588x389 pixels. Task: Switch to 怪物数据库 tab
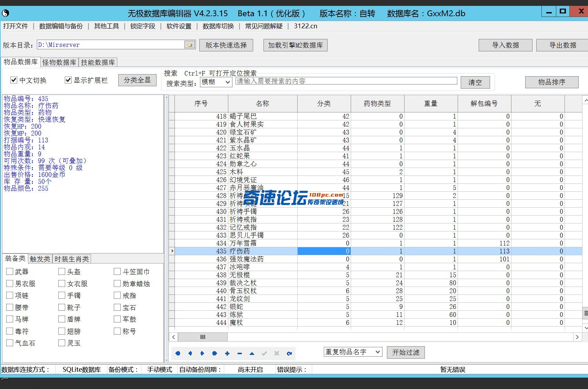point(59,62)
